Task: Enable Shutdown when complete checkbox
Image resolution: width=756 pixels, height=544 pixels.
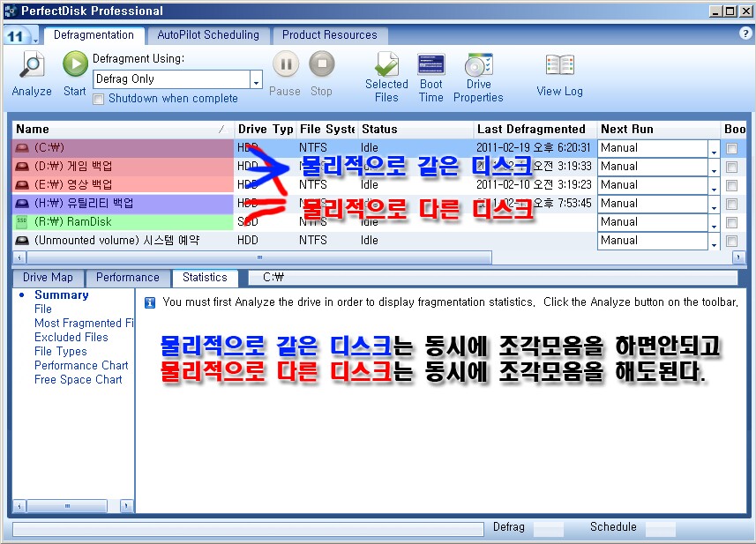Action: pos(99,99)
